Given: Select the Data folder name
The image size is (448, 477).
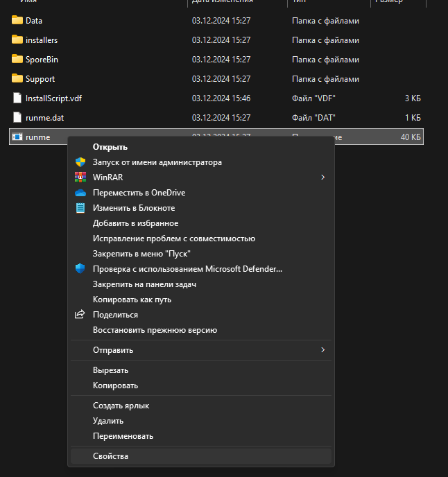Looking at the screenshot, I should click(34, 21).
